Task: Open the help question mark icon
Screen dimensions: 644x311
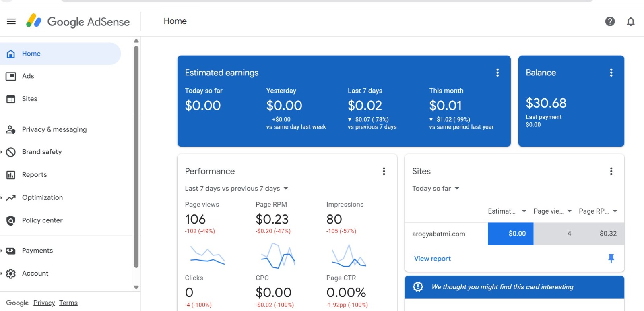Action: click(610, 21)
